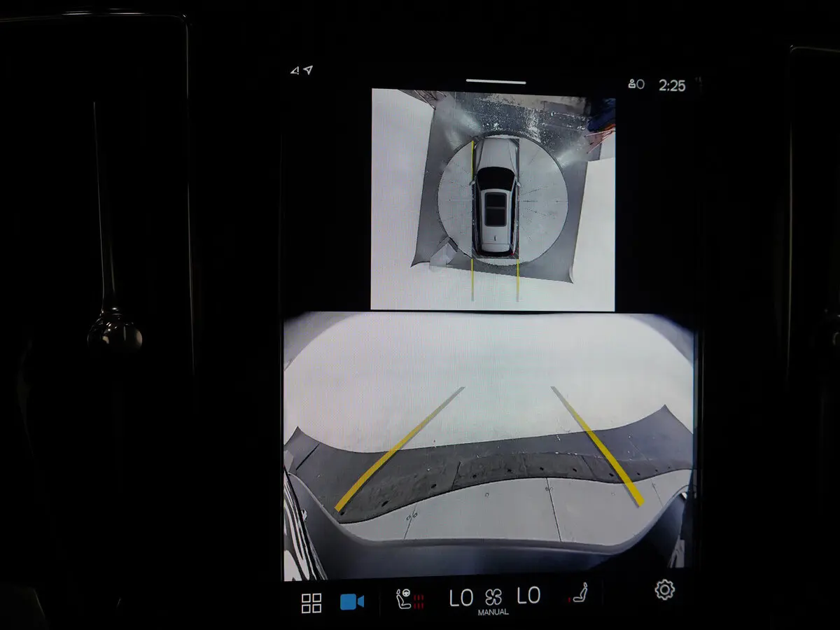Tap area behind car in overhead view
The height and width of the screenshot is (630, 840).
click(x=495, y=280)
